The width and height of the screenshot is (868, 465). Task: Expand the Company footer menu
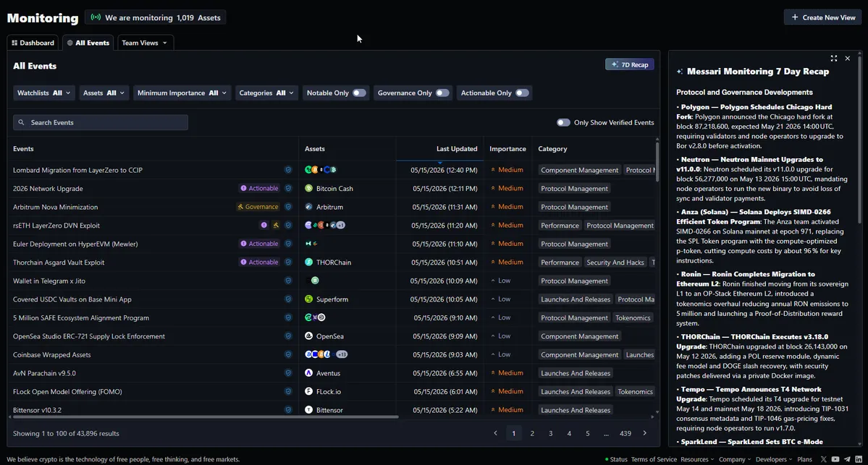tap(735, 459)
